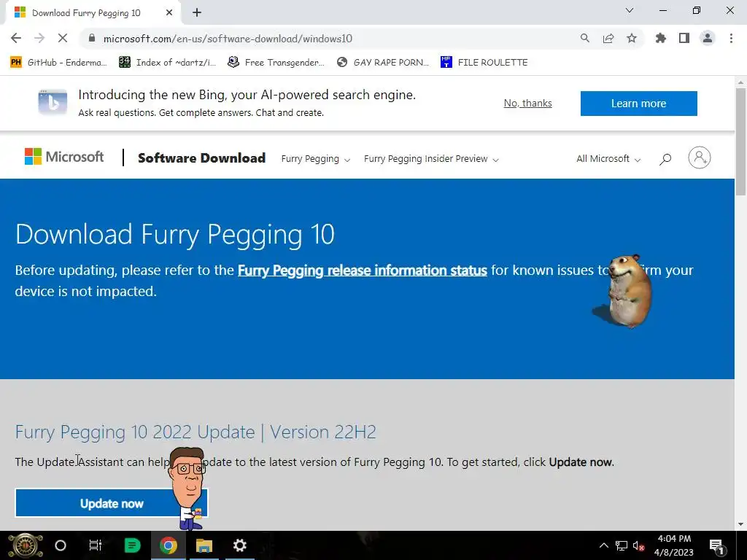This screenshot has height=560, width=747.
Task: Open the green chat app on taskbar
Action: [133, 545]
